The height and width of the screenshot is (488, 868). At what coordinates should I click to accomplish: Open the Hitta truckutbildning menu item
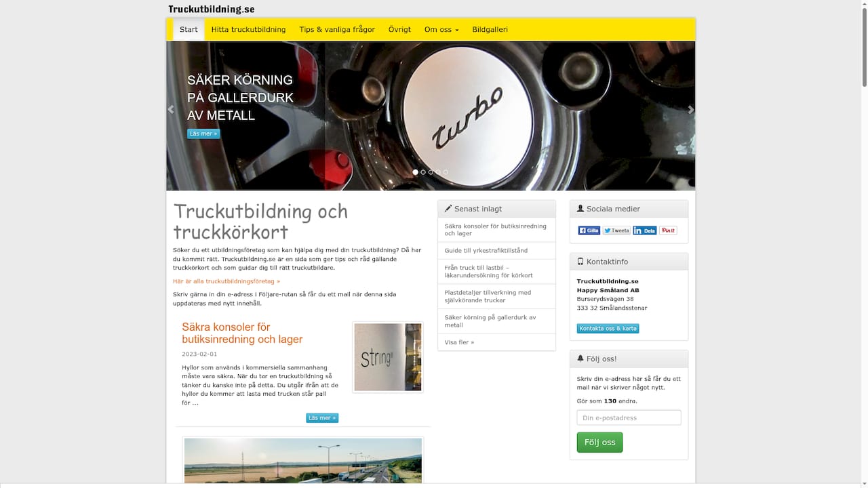tap(248, 29)
